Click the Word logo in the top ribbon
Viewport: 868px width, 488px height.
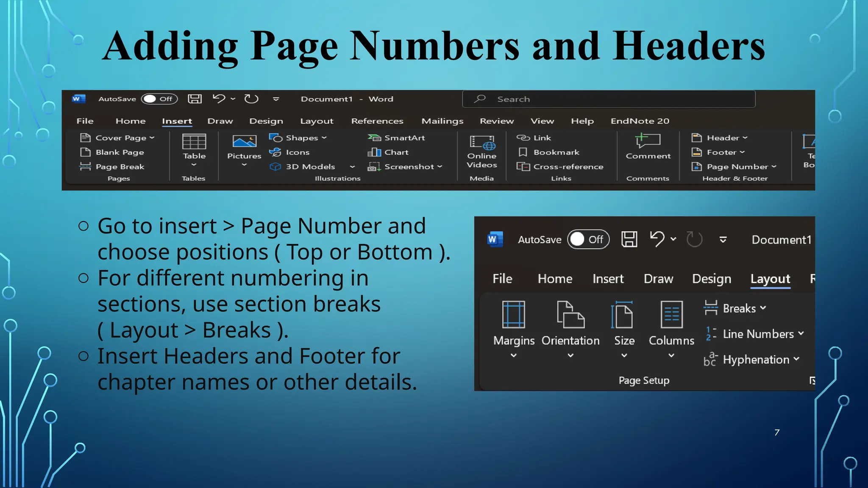coord(79,99)
